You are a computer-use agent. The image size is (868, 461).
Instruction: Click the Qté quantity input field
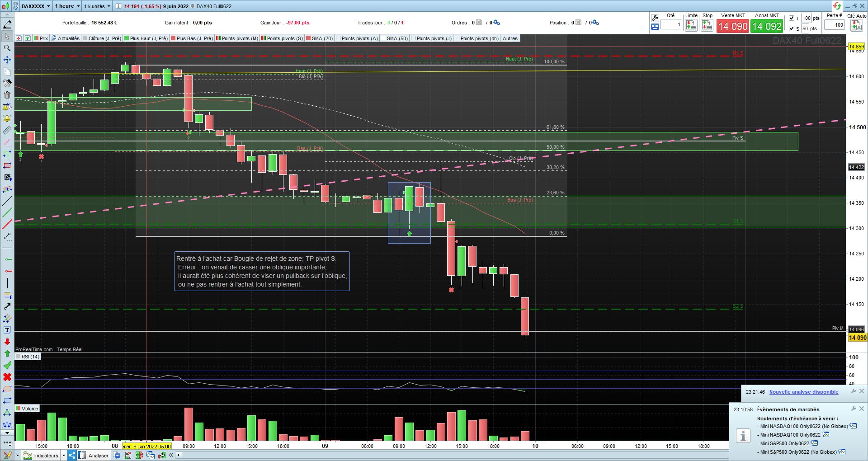671,25
